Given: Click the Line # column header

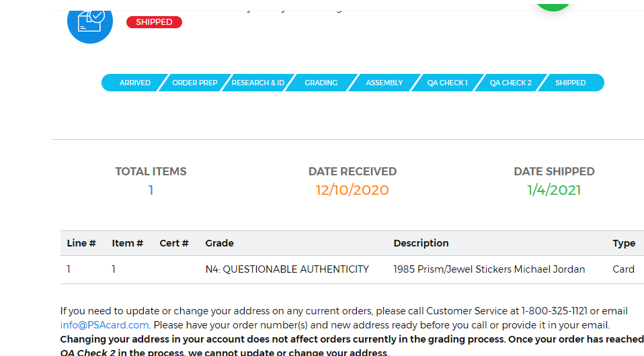Looking at the screenshot, I should point(81,243).
